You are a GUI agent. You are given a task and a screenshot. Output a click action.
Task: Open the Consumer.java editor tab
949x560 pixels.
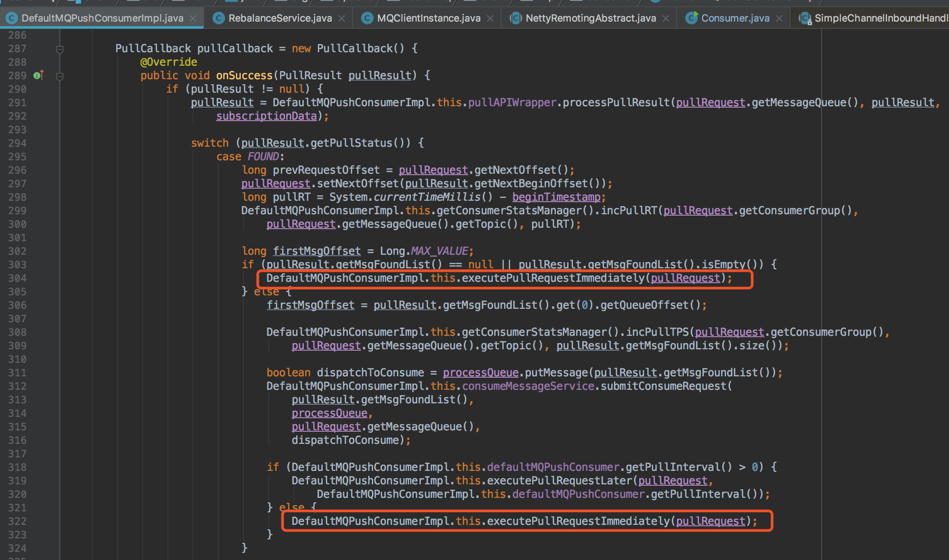(x=735, y=18)
